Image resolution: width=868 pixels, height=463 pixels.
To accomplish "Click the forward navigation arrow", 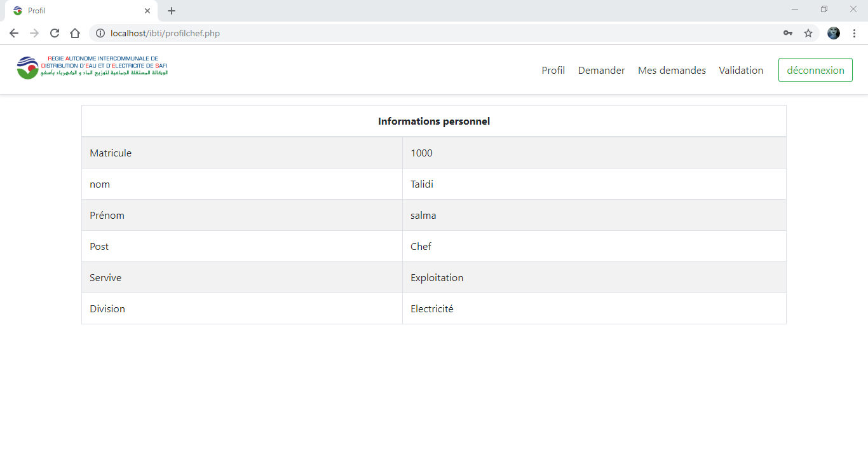I will click(x=34, y=32).
